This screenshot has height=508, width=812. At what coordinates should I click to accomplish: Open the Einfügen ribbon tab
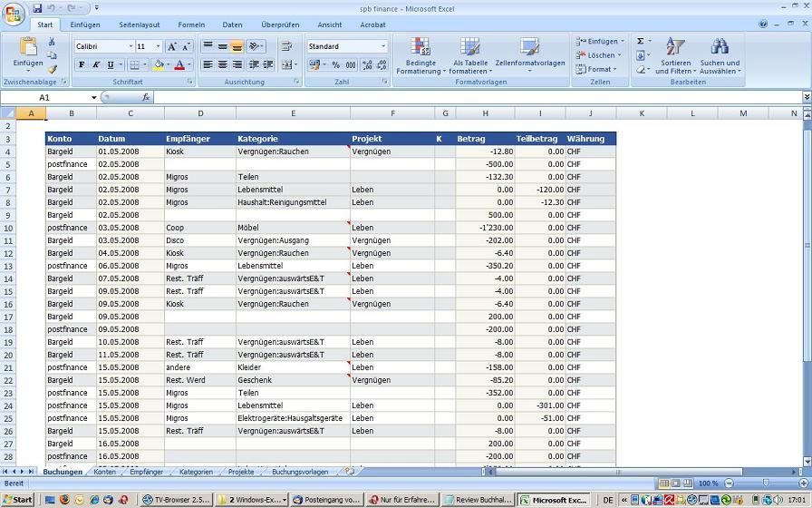[85, 24]
